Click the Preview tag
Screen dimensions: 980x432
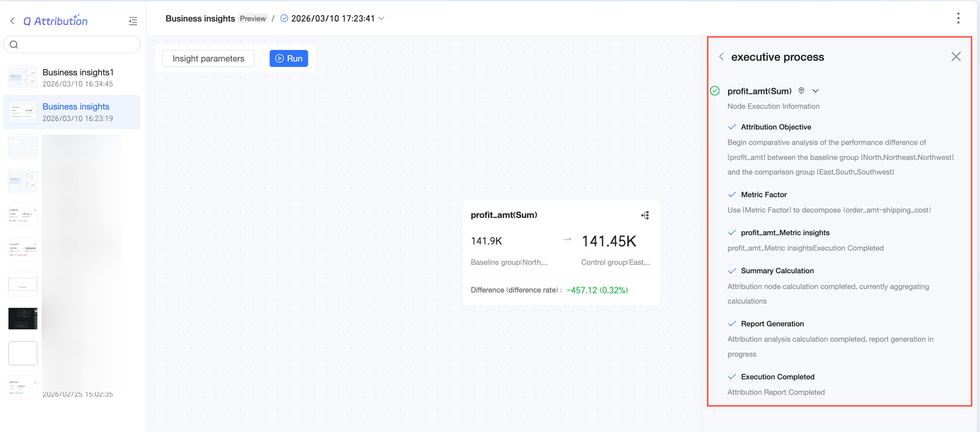click(253, 18)
